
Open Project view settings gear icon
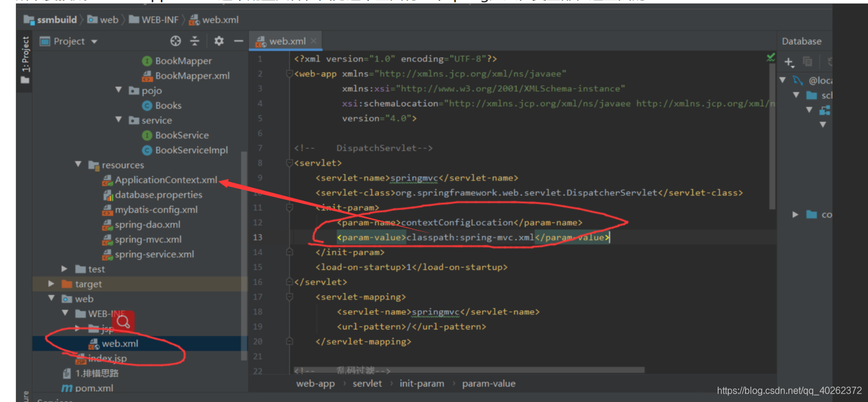[217, 40]
